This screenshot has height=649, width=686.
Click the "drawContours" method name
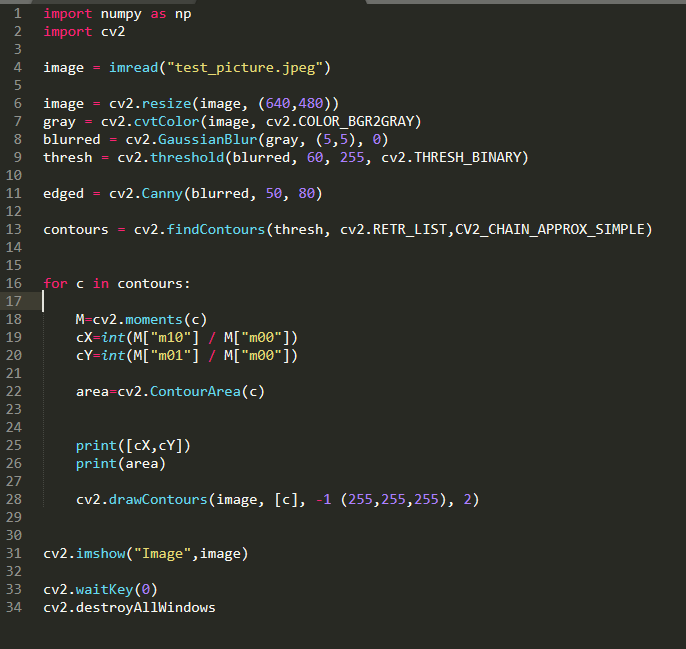click(x=158, y=499)
